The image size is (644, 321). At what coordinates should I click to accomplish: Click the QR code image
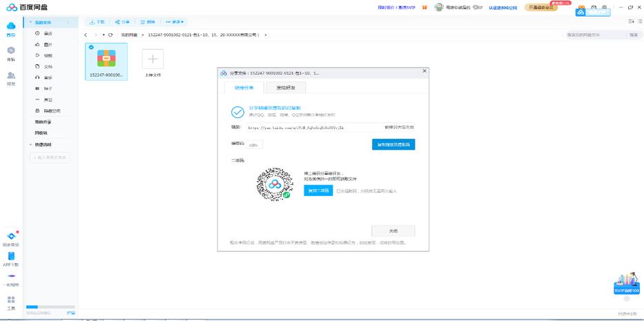coord(275,185)
